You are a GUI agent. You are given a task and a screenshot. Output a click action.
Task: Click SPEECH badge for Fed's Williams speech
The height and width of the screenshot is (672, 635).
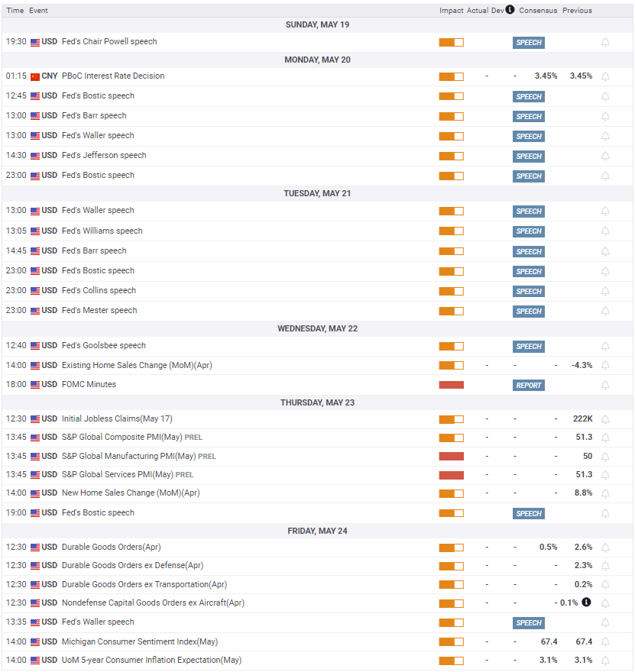528,231
